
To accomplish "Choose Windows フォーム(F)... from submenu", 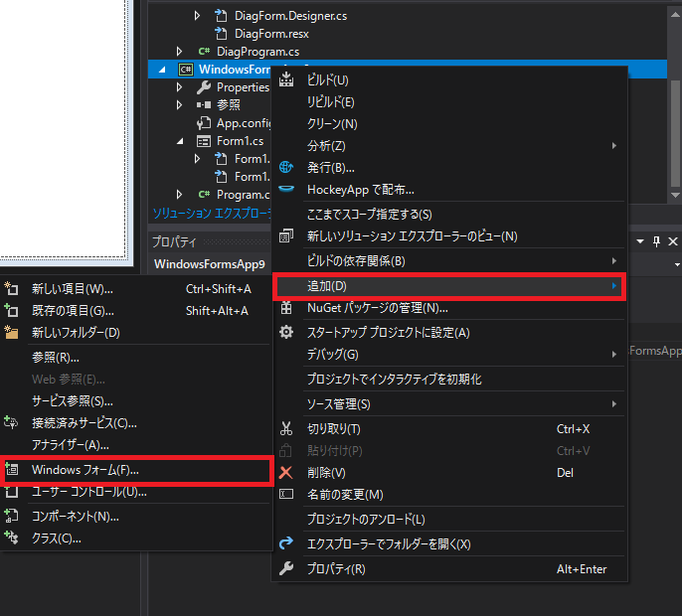I will pyautogui.click(x=136, y=470).
